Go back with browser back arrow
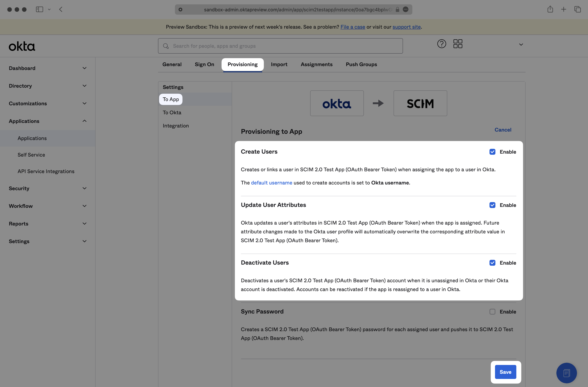 pyautogui.click(x=61, y=9)
